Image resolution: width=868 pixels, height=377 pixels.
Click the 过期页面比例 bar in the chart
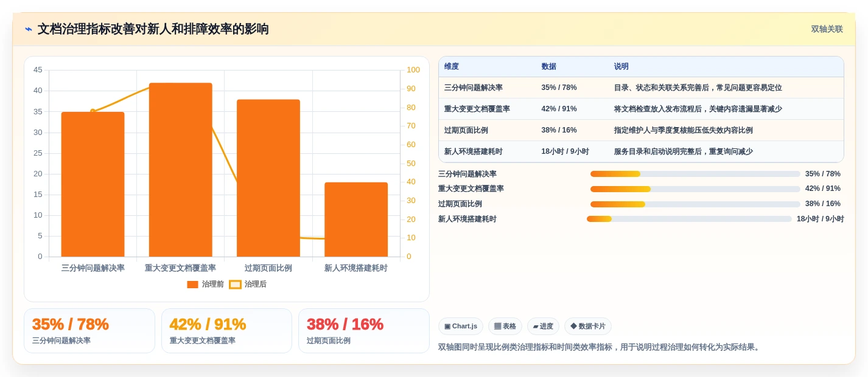(x=268, y=178)
